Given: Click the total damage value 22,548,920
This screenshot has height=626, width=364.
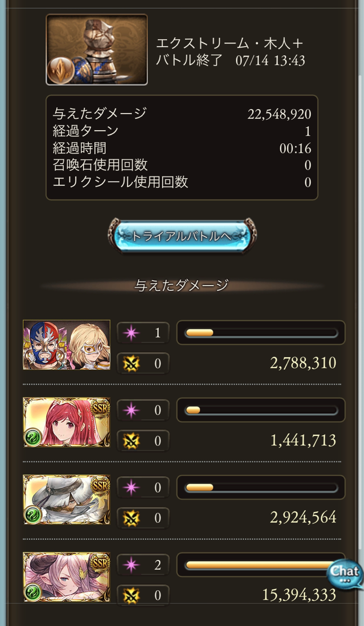Looking at the screenshot, I should [x=279, y=114].
